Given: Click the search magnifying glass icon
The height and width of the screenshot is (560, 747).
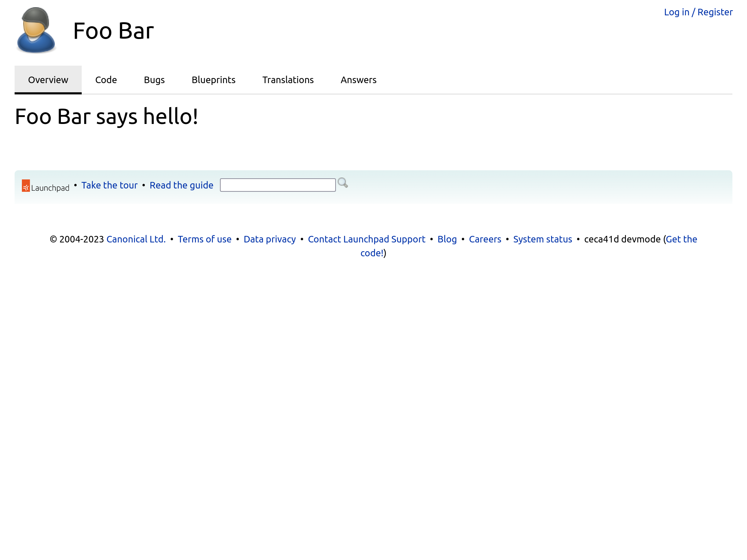Looking at the screenshot, I should 342,183.
